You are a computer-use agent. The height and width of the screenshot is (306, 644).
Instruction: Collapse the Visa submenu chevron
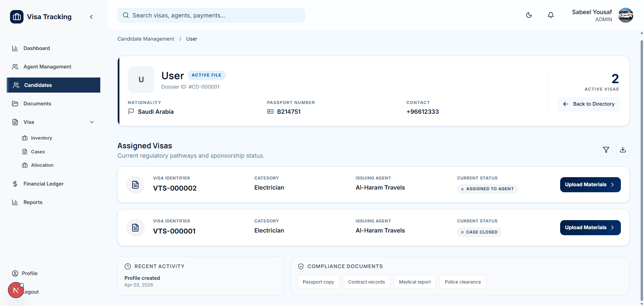pyautogui.click(x=92, y=122)
